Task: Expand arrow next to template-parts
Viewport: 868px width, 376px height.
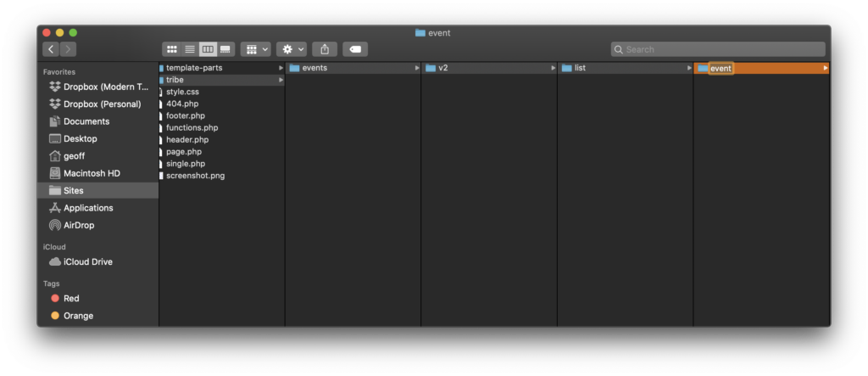Action: tap(281, 68)
